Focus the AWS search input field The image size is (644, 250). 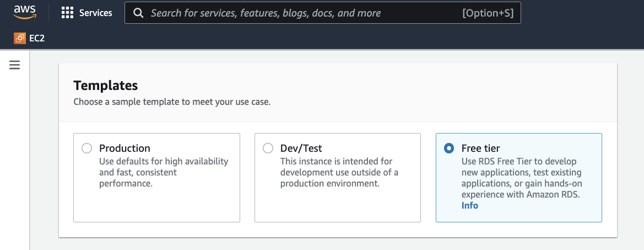tap(303, 13)
